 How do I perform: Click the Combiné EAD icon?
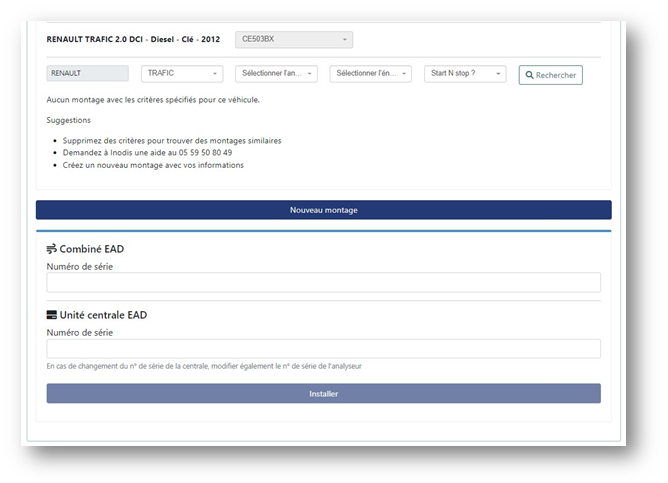(x=52, y=249)
